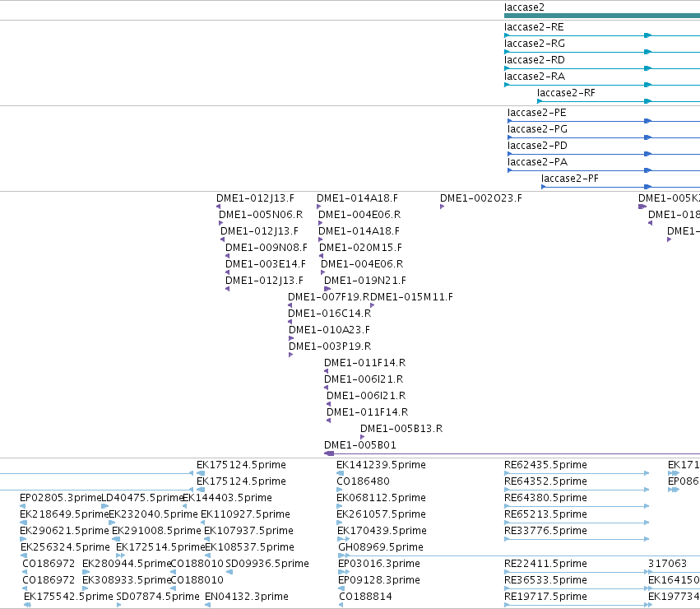Click EST EK232040.5prime

[x=153, y=514]
